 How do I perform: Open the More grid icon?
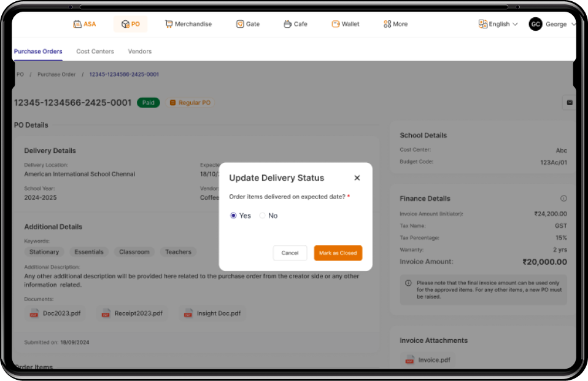[387, 24]
